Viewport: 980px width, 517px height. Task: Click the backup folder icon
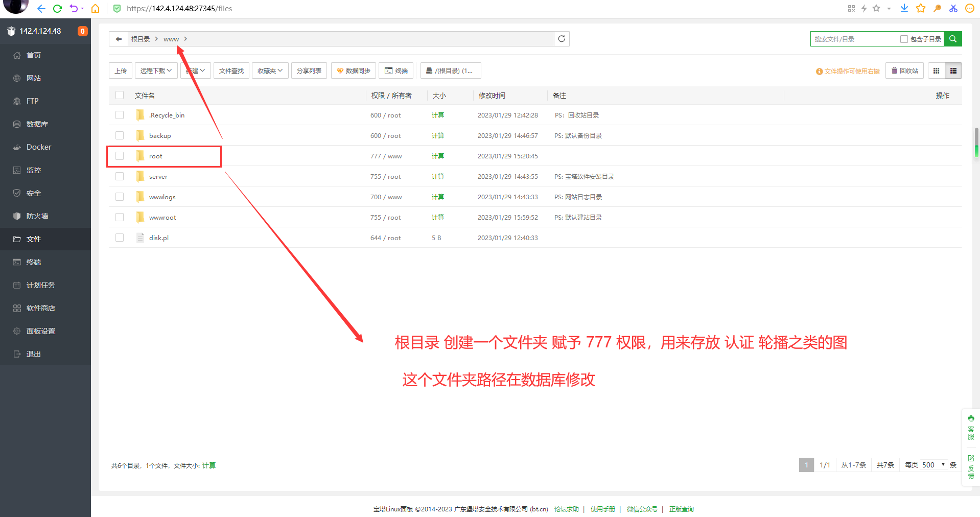(x=140, y=135)
